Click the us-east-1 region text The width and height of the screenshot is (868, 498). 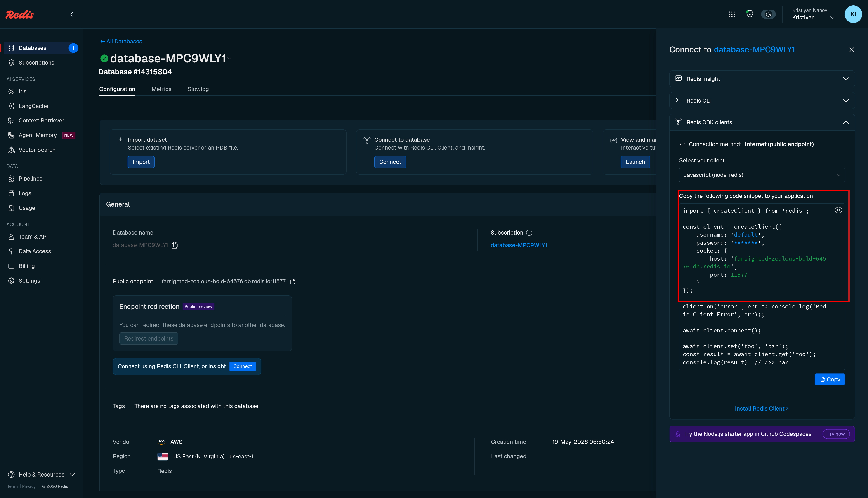241,456
